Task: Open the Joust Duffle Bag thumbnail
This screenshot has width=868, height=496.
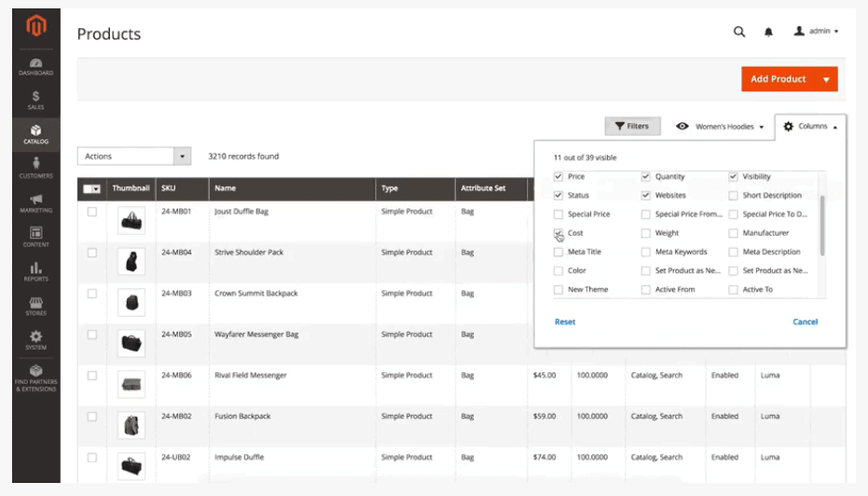Action: point(131,220)
